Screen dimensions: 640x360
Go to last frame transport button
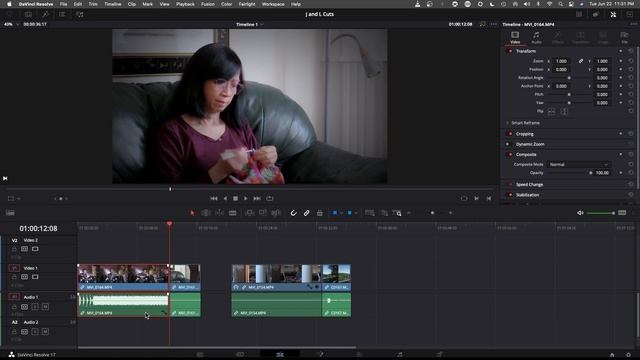257,198
